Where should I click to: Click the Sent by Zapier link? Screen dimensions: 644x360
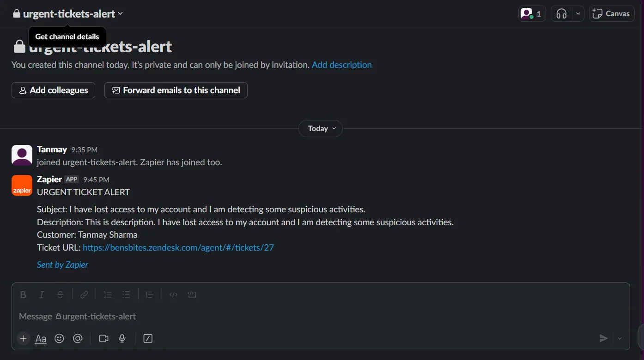(62, 265)
